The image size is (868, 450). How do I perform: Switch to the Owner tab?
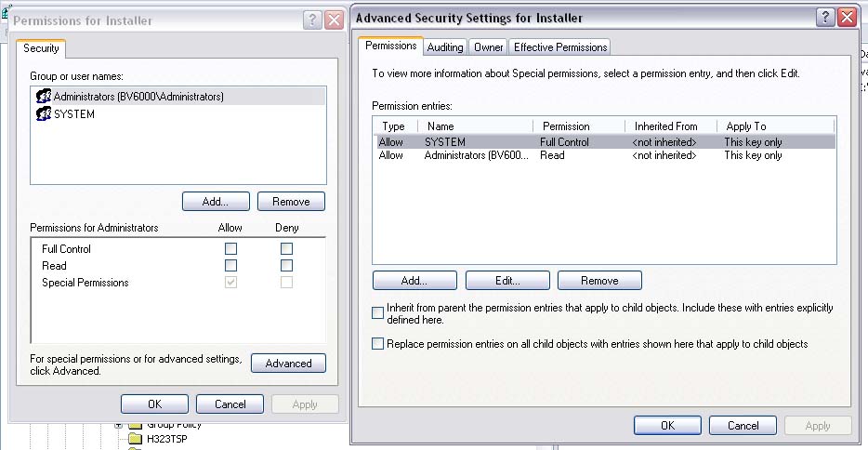coord(488,47)
